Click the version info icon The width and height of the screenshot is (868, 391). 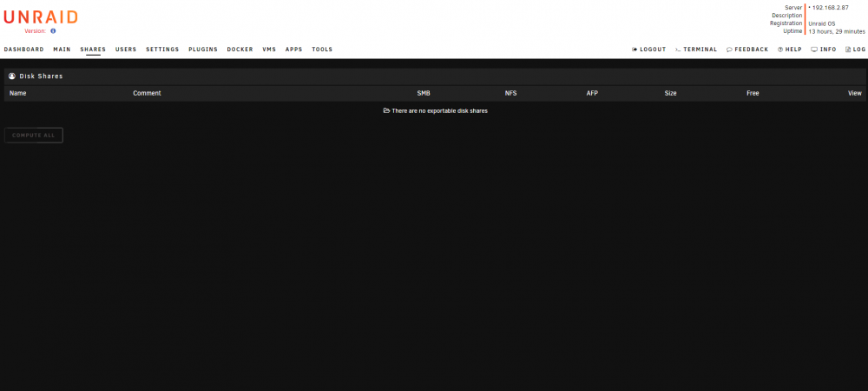(x=53, y=31)
